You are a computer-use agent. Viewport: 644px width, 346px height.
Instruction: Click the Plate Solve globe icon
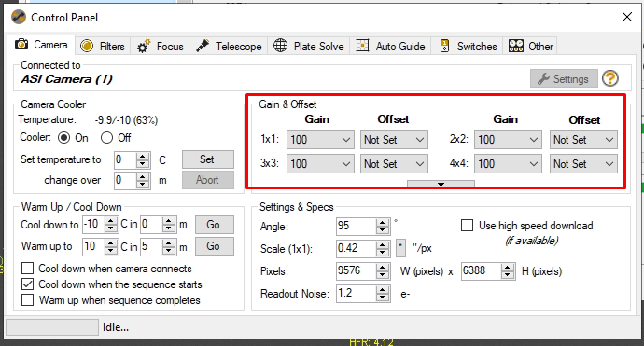pos(281,46)
